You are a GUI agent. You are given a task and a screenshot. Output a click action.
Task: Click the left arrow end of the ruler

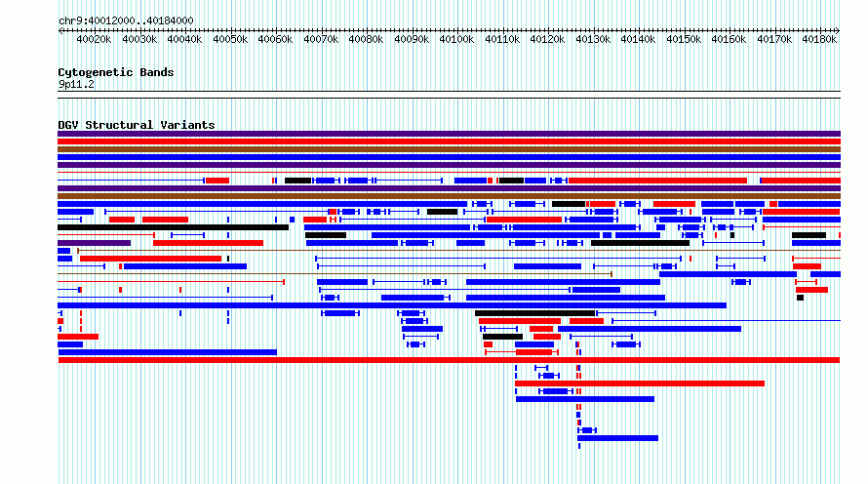60,30
